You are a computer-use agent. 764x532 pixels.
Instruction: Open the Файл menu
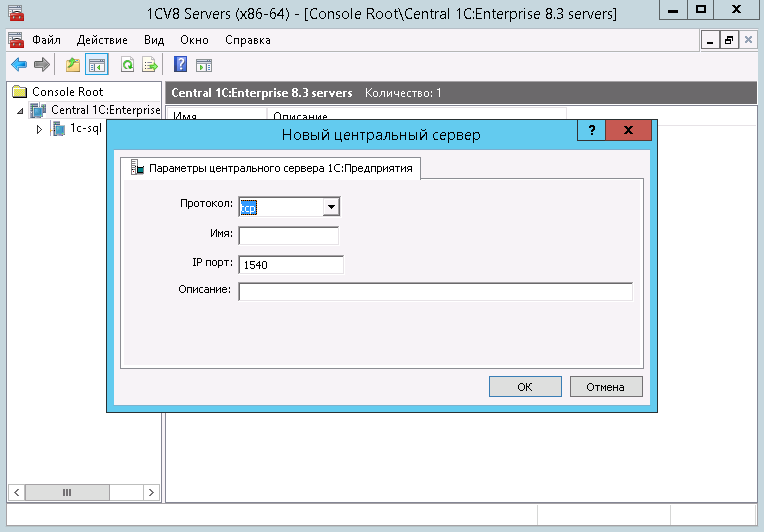(x=46, y=40)
